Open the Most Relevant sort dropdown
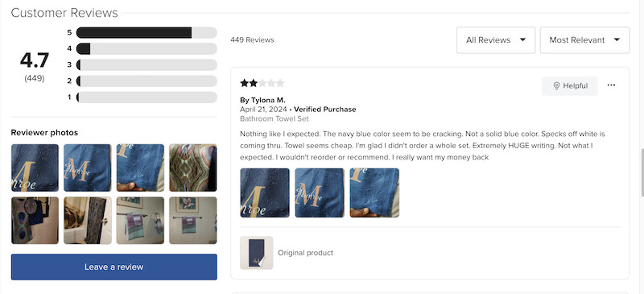 584,40
